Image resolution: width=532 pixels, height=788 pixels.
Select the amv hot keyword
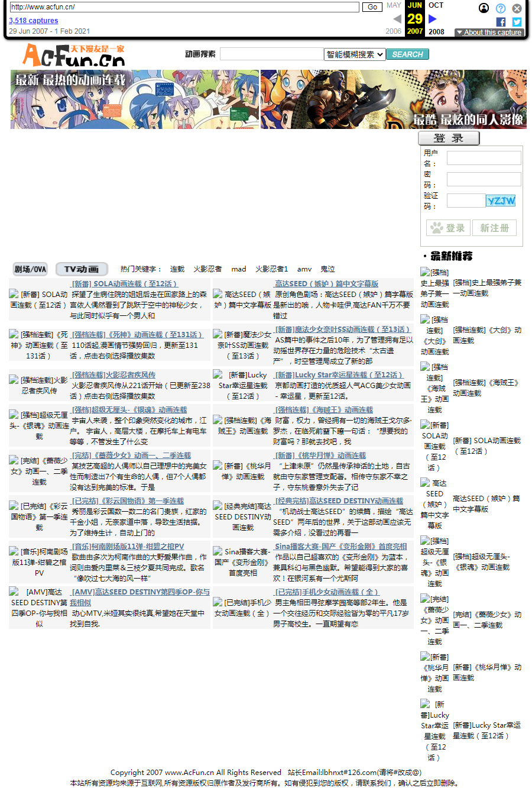coord(304,269)
